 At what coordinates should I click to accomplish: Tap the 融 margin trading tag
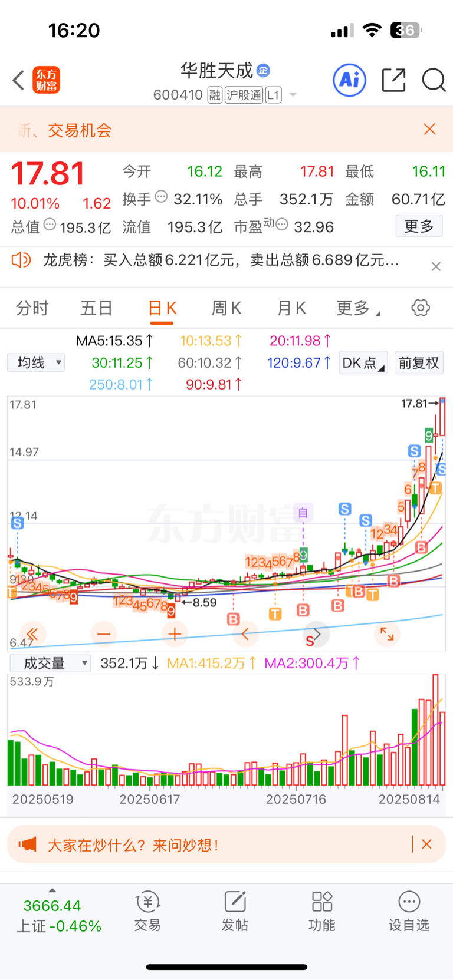[x=215, y=95]
